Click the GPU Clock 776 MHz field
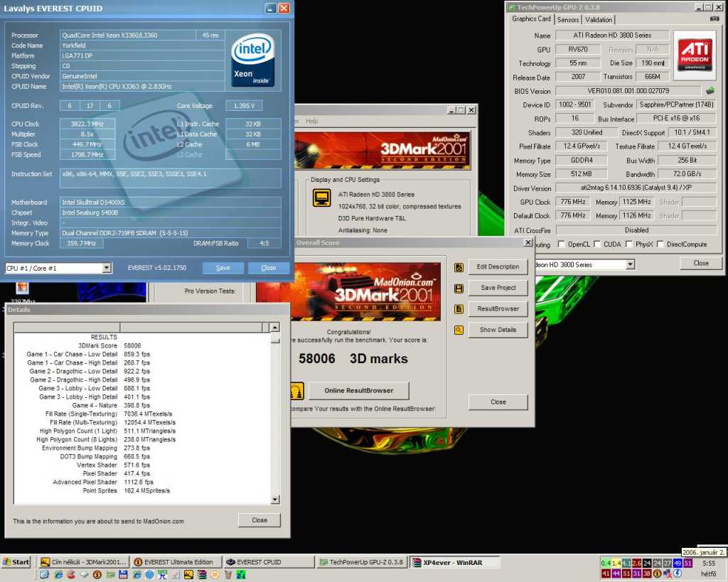This screenshot has width=728, height=582. (572, 202)
